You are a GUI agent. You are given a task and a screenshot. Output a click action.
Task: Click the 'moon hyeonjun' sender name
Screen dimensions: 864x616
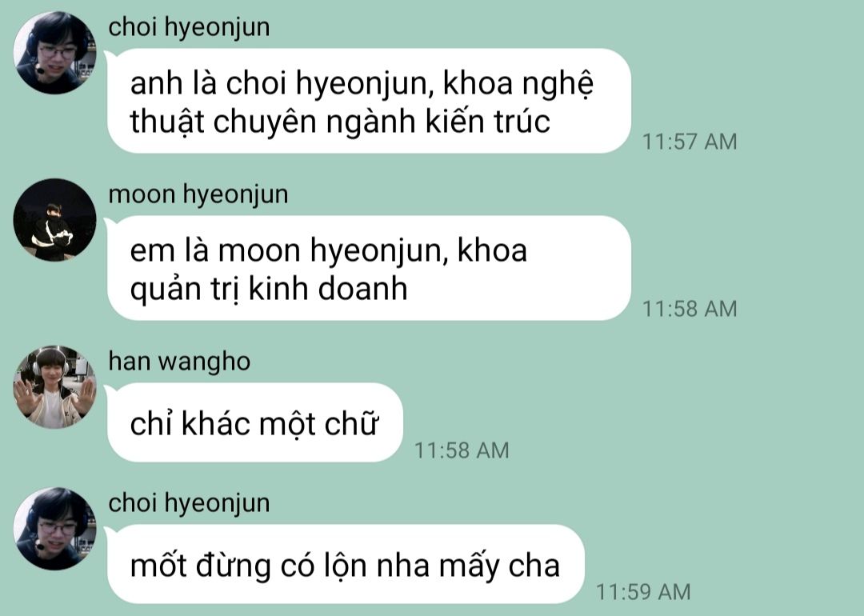coord(198,195)
